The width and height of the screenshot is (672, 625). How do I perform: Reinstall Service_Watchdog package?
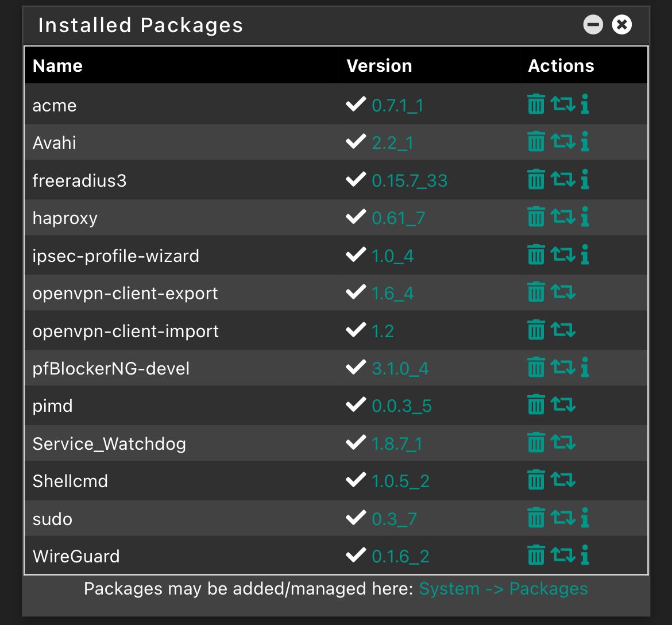pyautogui.click(x=563, y=442)
